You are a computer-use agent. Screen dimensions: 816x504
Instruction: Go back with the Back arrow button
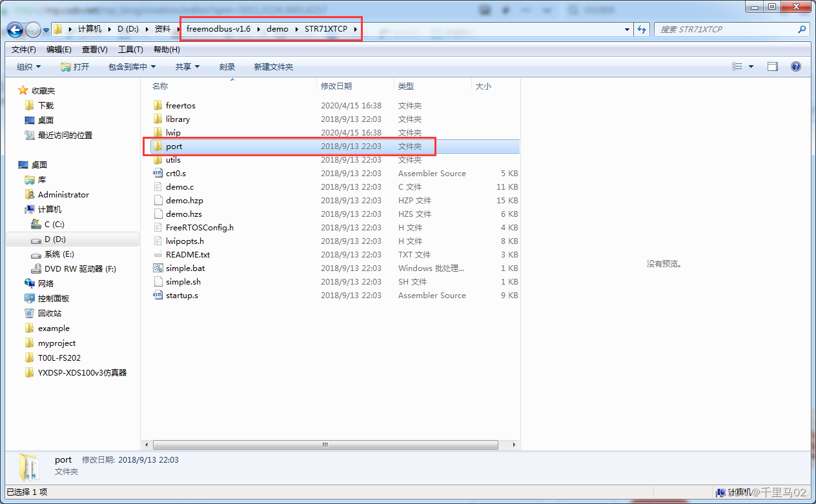(15, 30)
